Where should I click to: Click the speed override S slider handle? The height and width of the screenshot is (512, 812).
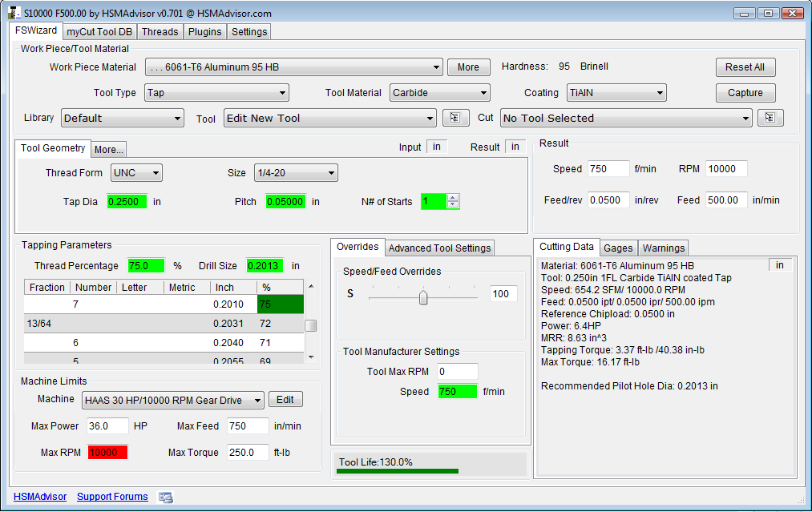click(x=423, y=297)
